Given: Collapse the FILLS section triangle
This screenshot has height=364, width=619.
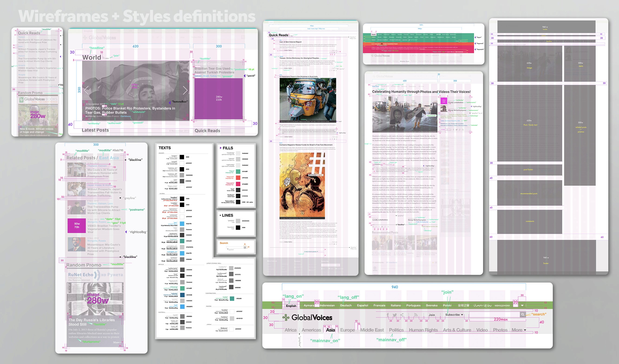Looking at the screenshot, I should tap(221, 148).
